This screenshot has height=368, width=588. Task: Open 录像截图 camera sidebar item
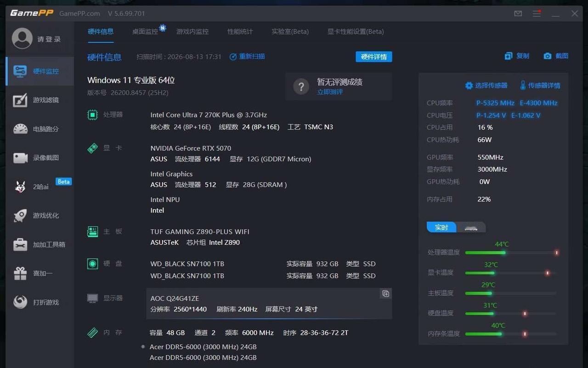pos(40,158)
